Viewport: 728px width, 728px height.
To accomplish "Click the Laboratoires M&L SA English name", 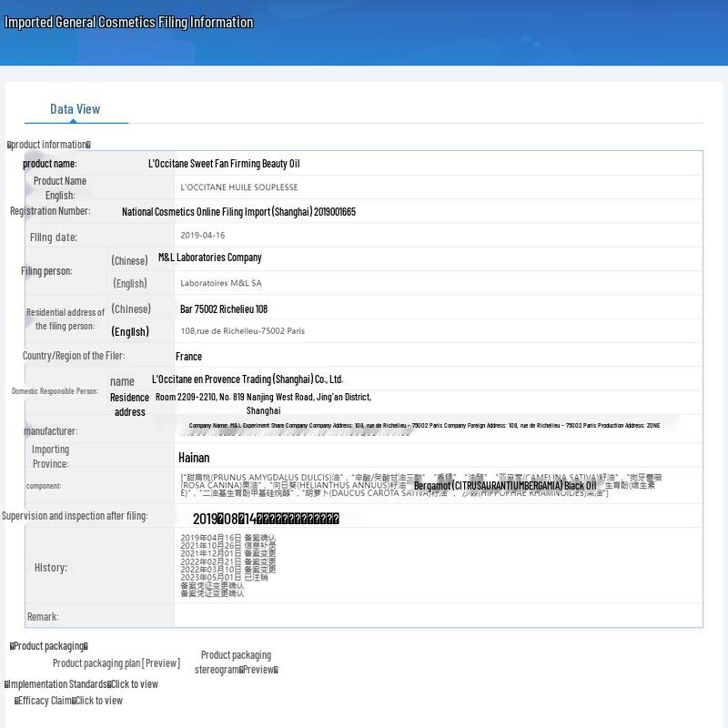I will tap(221, 283).
